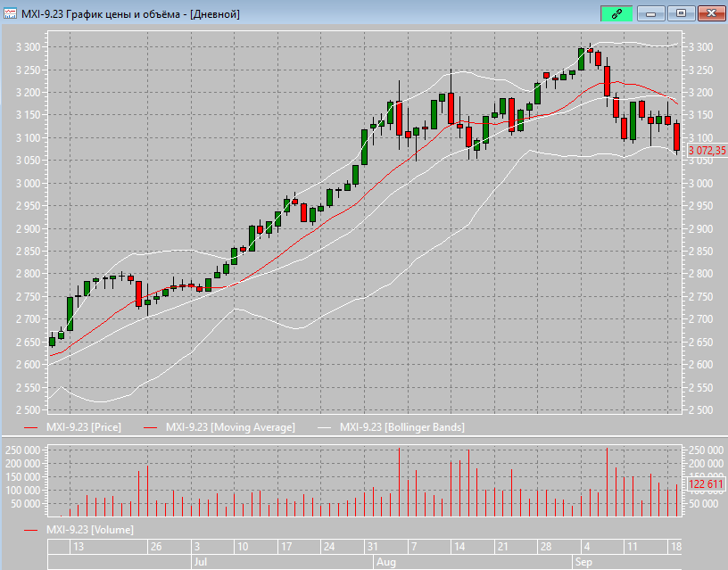
Task: Select the MXI-9.23 [Moving Average] legend entry
Action: 219,427
